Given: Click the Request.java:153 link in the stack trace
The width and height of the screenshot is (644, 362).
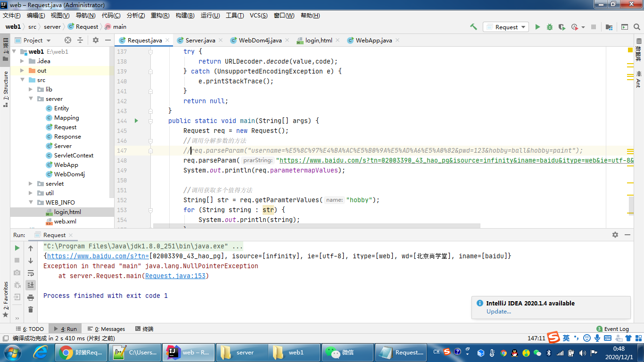Looking at the screenshot, I should coord(175,276).
